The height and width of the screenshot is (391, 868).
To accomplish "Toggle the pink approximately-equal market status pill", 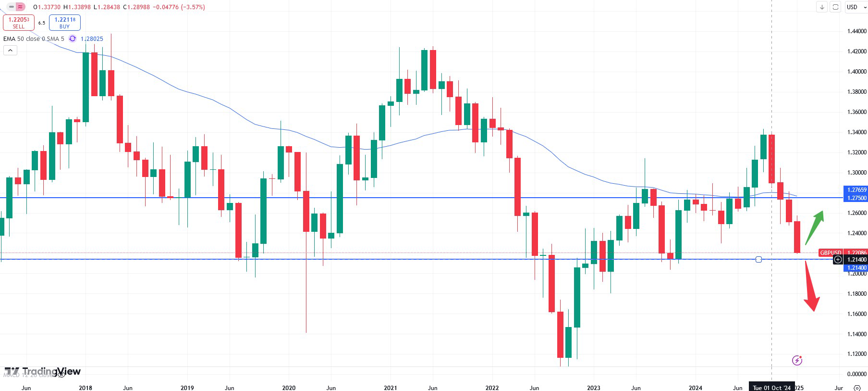I will [x=20, y=7].
